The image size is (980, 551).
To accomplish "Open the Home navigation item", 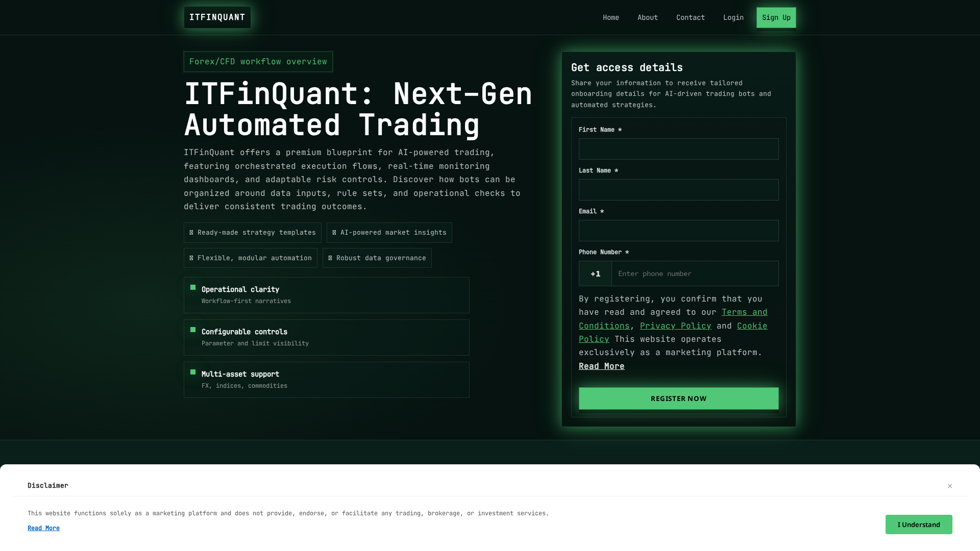I will [x=610, y=17].
